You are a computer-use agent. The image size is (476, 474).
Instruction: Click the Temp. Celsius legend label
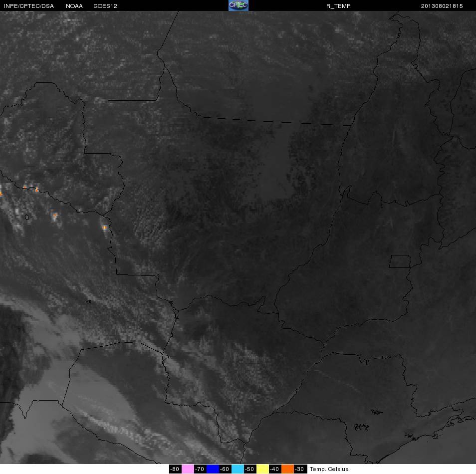[329, 469]
